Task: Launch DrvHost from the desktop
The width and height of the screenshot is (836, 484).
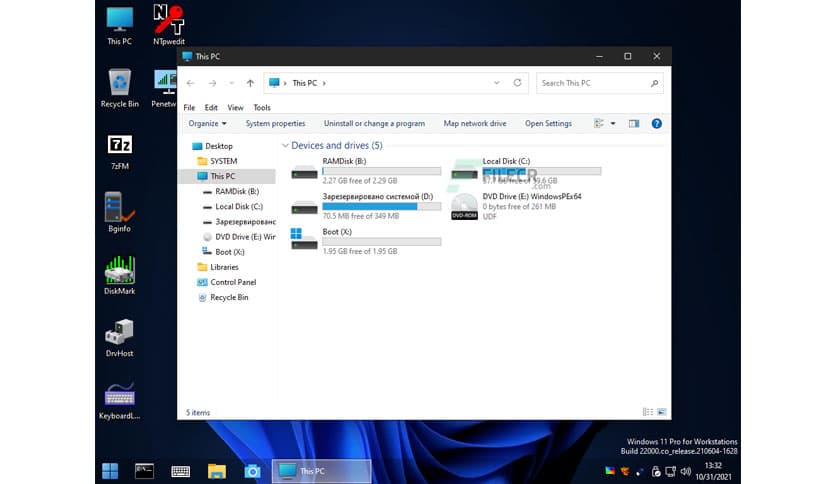Action: pyautogui.click(x=119, y=333)
